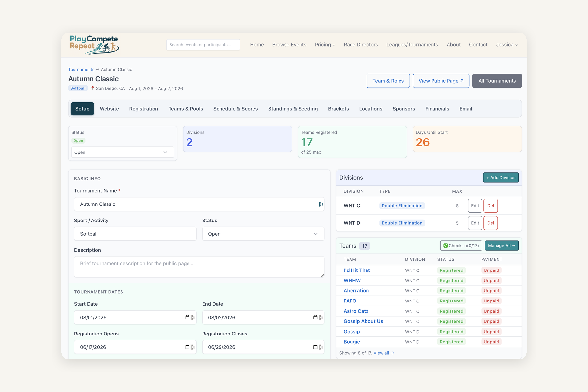Select the Setup tab
Viewport: 588px width, 392px height.
pyautogui.click(x=82, y=109)
